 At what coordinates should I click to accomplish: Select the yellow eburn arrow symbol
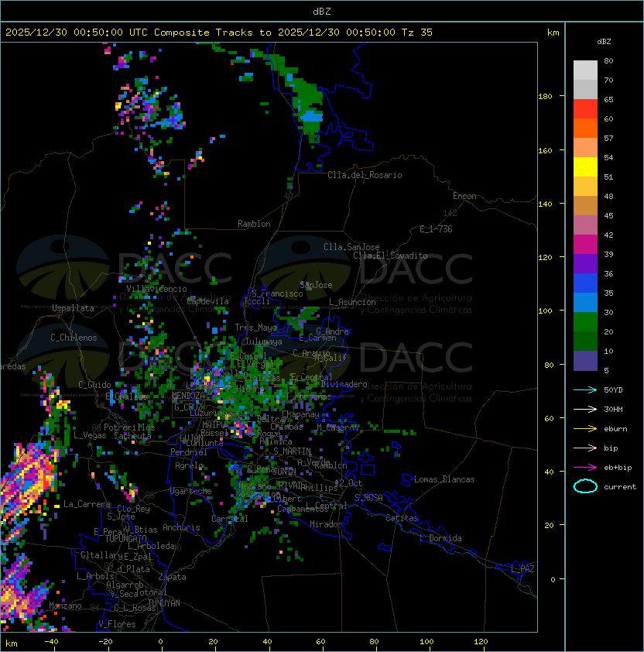(x=585, y=429)
